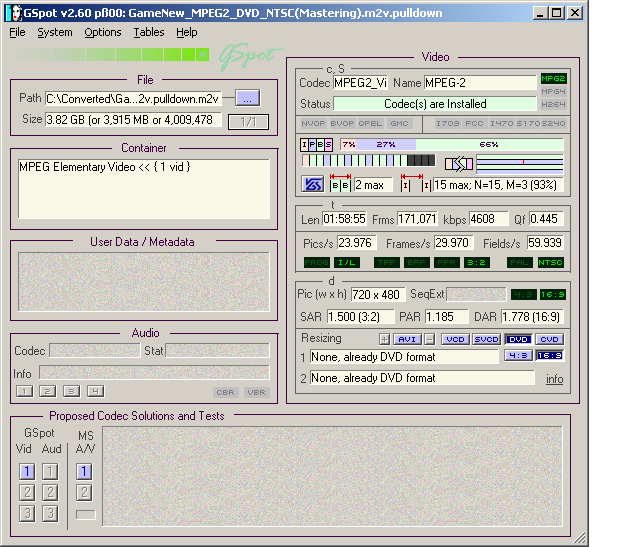Select VCD resizing target
This screenshot has height=547, width=640.
[x=455, y=339]
